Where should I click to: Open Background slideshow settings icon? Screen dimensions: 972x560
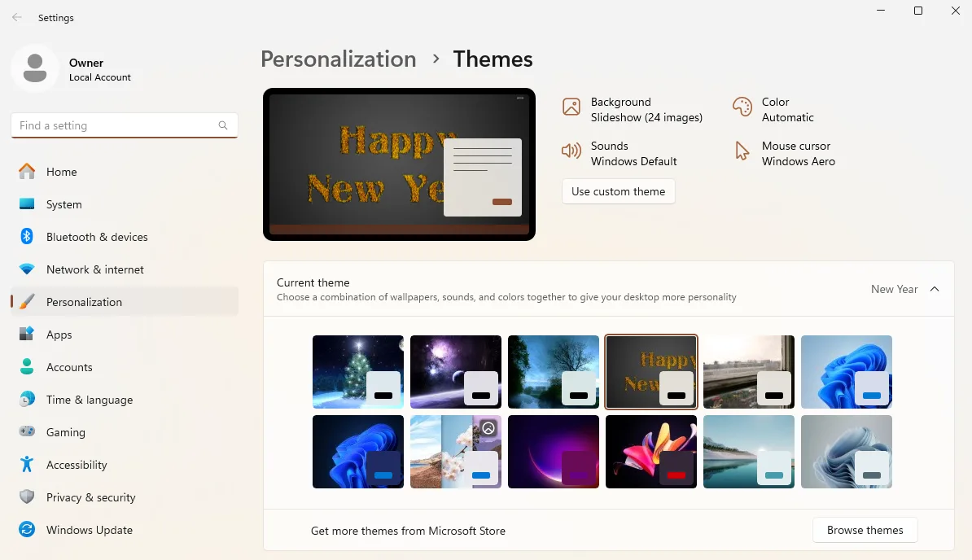[571, 107]
